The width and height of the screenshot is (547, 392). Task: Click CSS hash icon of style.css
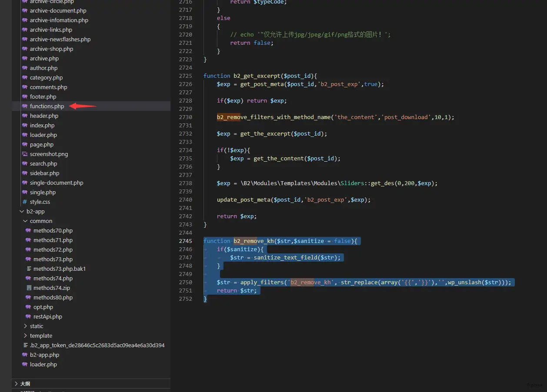25,202
